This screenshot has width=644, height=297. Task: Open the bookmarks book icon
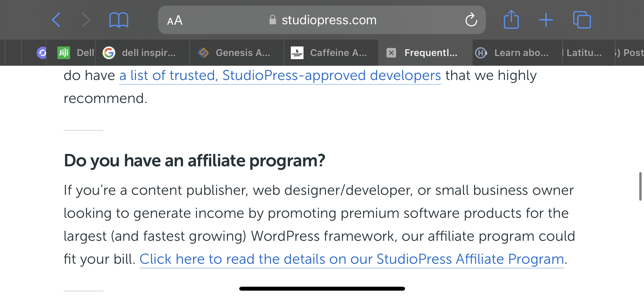[x=119, y=20]
